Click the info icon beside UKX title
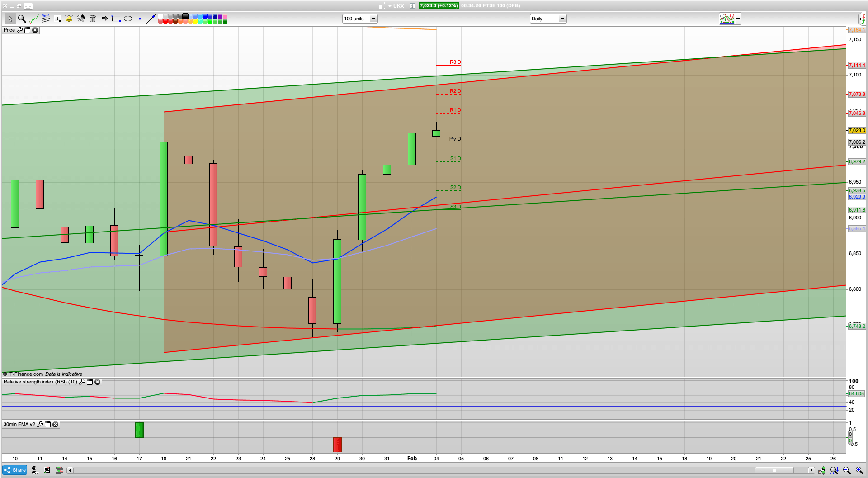This screenshot has width=868, height=478. click(x=412, y=6)
